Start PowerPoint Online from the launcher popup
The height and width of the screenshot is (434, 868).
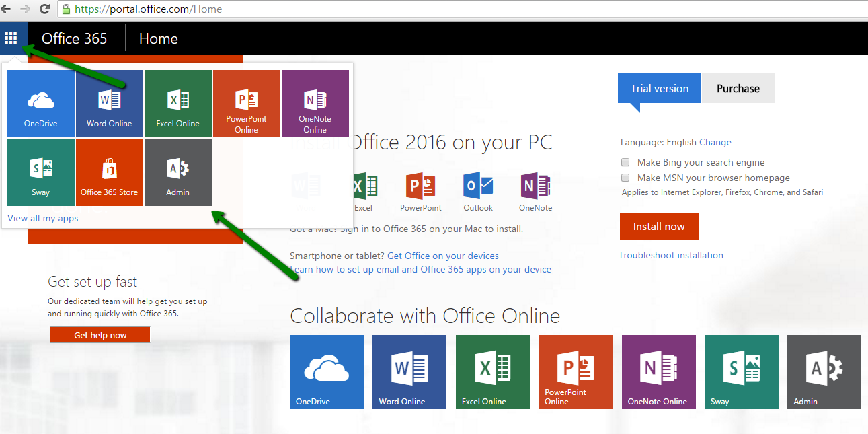(247, 104)
